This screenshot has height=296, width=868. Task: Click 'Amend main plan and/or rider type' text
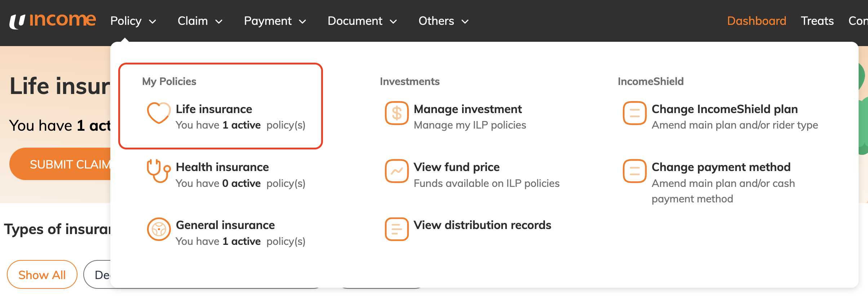[735, 125]
